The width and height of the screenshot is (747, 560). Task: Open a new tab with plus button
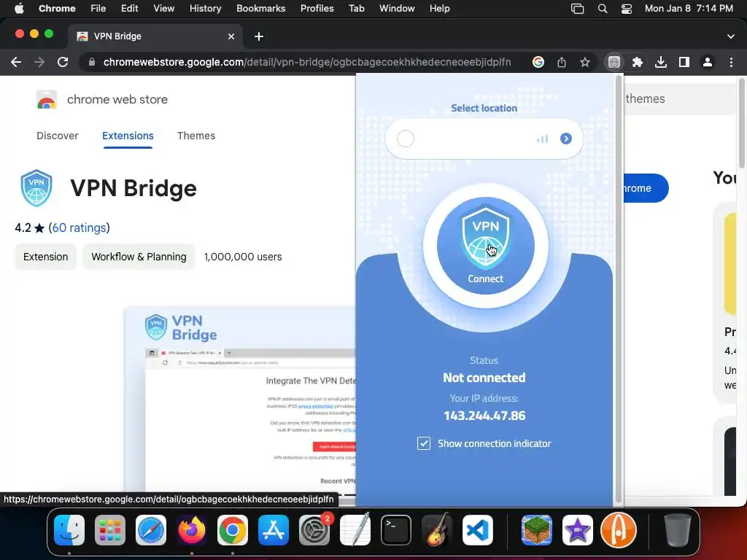coord(259,36)
